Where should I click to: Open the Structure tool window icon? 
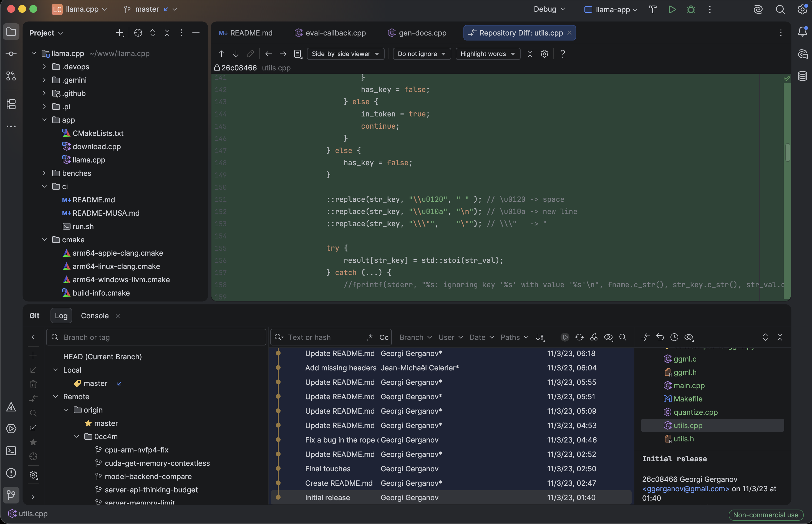tap(11, 104)
